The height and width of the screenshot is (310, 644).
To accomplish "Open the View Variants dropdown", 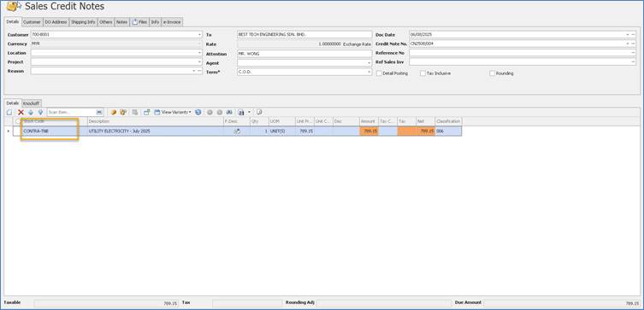I will (190, 112).
